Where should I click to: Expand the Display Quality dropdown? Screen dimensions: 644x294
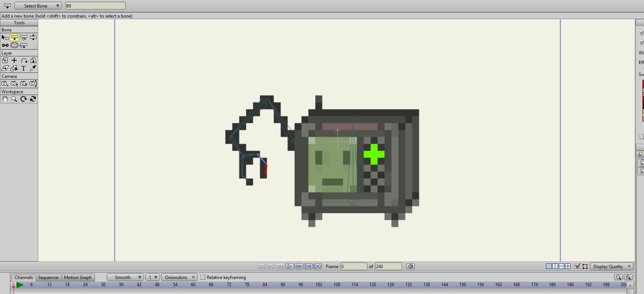[611, 266]
